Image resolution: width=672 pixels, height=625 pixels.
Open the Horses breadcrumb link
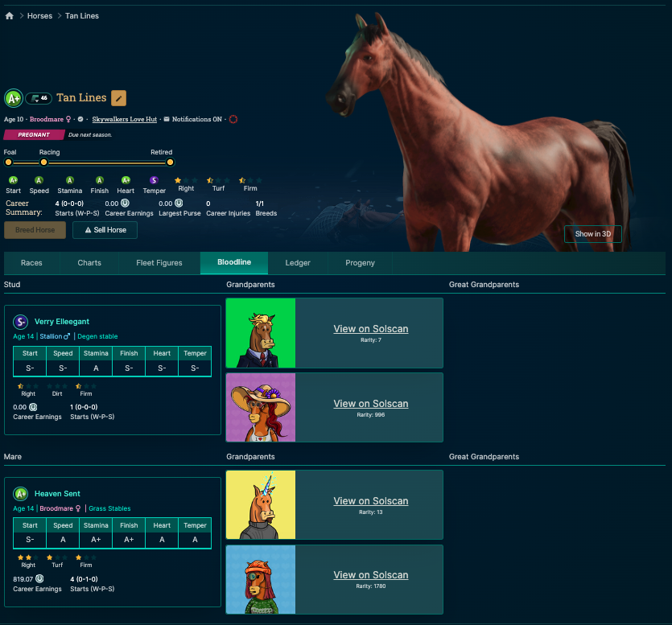click(x=40, y=16)
